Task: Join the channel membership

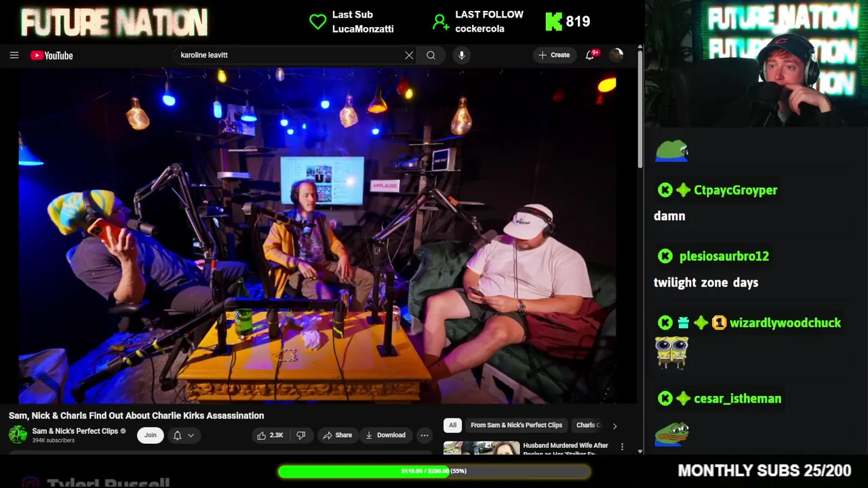Action: [x=151, y=435]
